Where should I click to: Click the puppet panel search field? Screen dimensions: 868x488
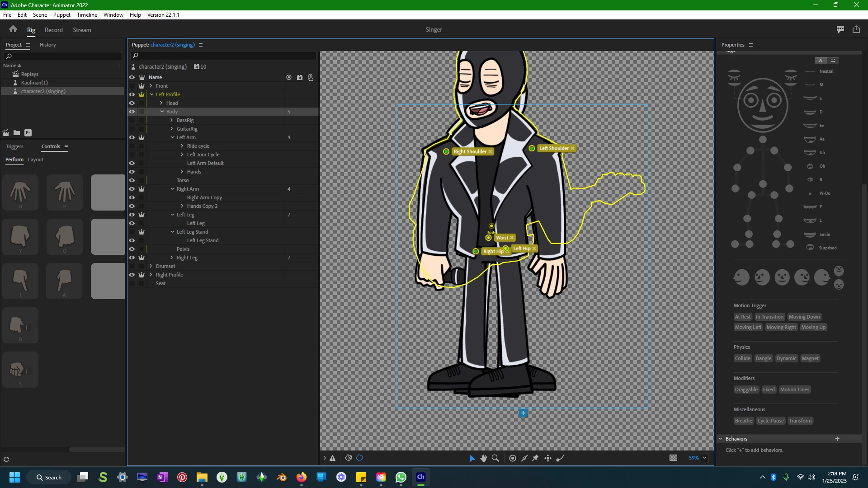pyautogui.click(x=224, y=56)
